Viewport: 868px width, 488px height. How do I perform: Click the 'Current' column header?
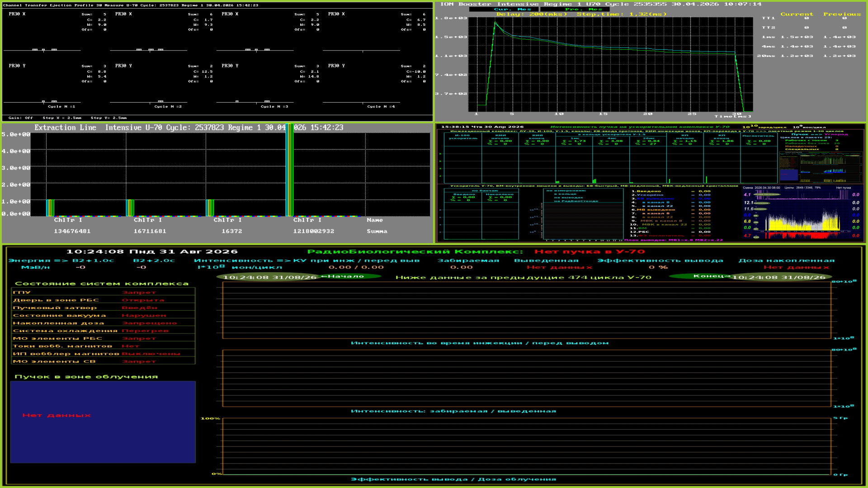(x=797, y=14)
